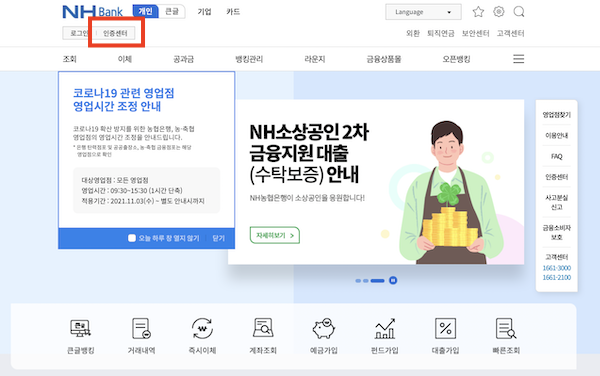Pause the banner slideshow
This screenshot has height=376, width=600.
pos(393,280)
